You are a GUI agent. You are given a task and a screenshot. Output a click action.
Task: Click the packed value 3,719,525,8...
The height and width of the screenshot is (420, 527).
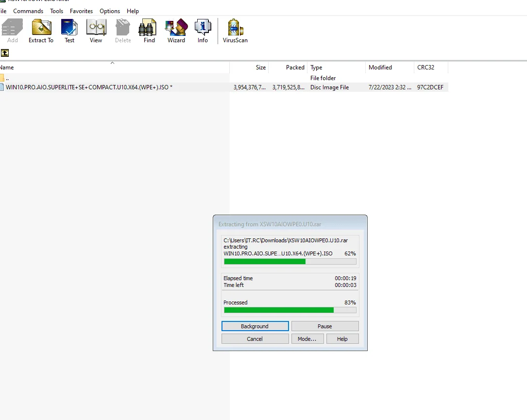[289, 87]
